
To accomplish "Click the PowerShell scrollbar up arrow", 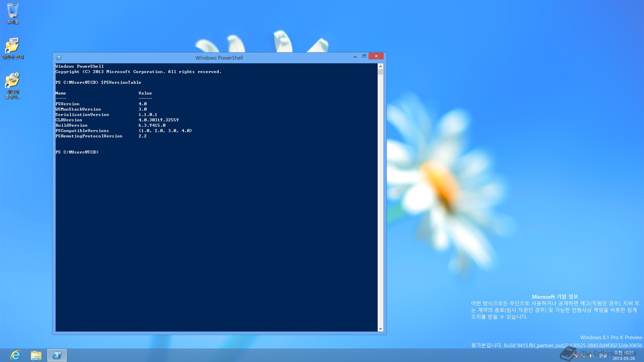I will [380, 66].
